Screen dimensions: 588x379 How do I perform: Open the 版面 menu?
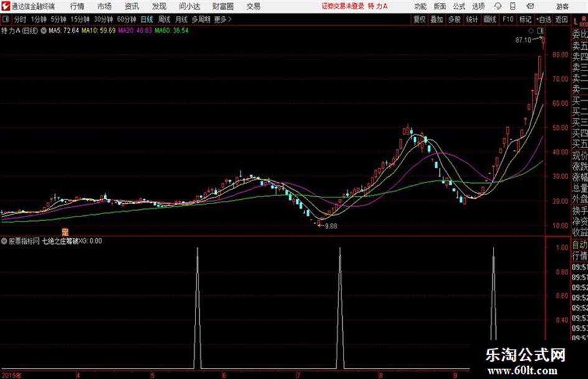[440, 6]
